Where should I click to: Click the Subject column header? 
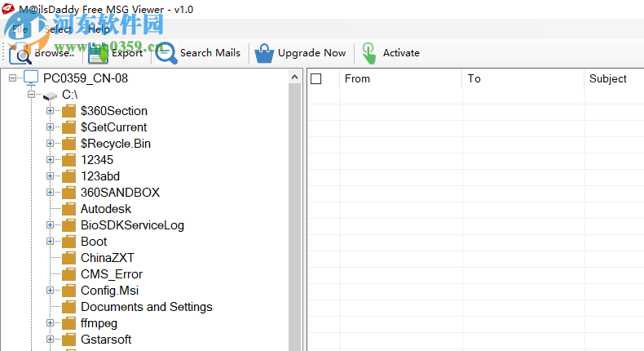(x=615, y=78)
